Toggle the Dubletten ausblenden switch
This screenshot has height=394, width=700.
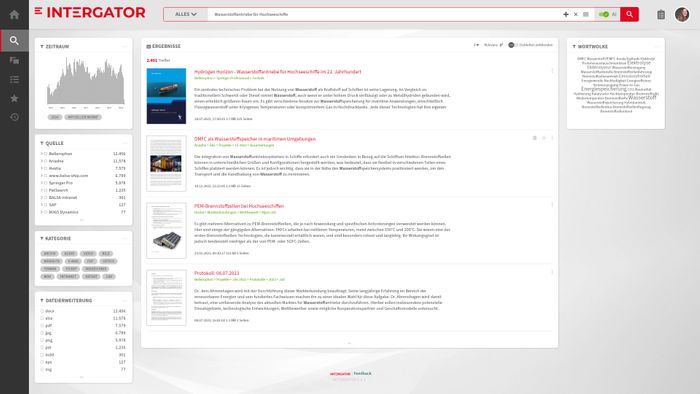click(x=512, y=45)
